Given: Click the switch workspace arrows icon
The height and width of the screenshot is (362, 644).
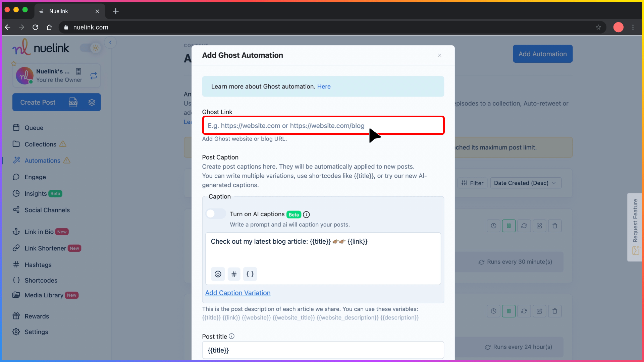Looking at the screenshot, I should 94,76.
